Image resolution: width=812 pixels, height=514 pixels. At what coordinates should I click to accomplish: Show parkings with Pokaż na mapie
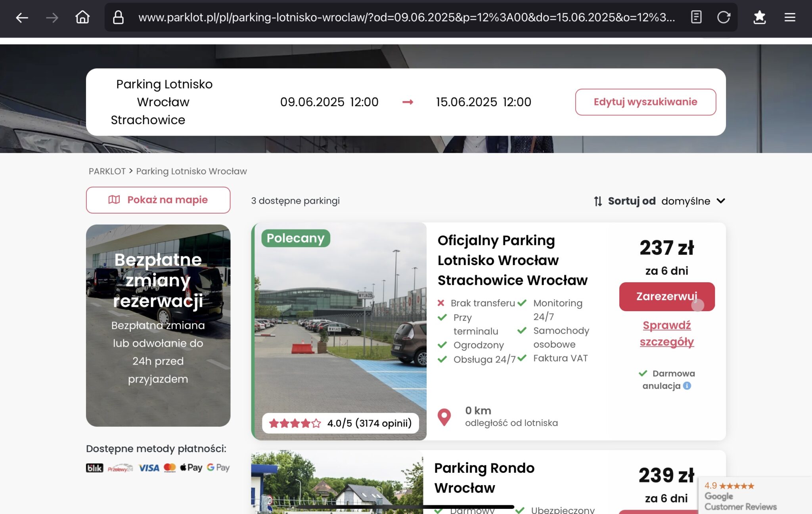pyautogui.click(x=158, y=200)
